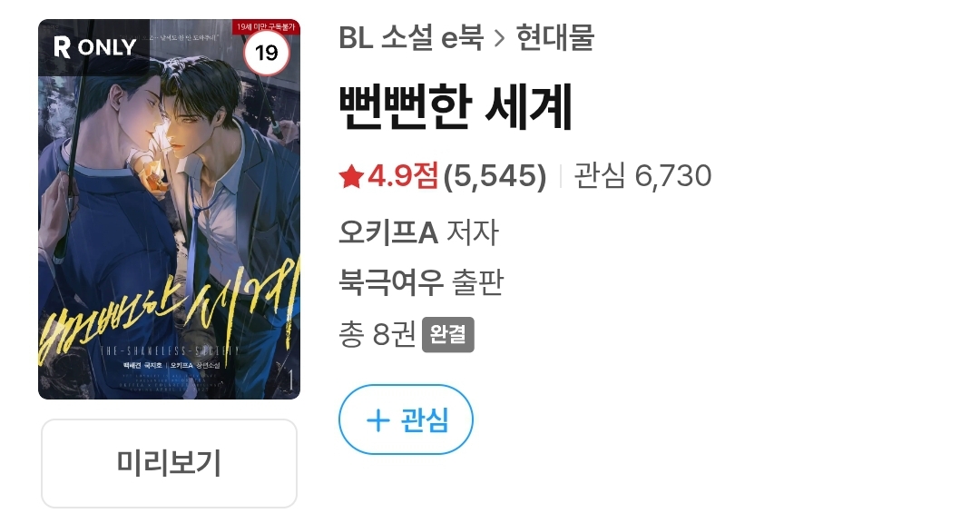Screen dimensions: 980x523
Task: Open the BL 소설 e북 category link
Action: click(x=411, y=37)
